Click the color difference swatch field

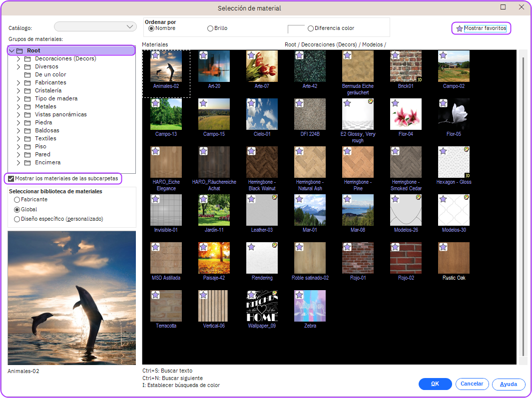pos(296,29)
